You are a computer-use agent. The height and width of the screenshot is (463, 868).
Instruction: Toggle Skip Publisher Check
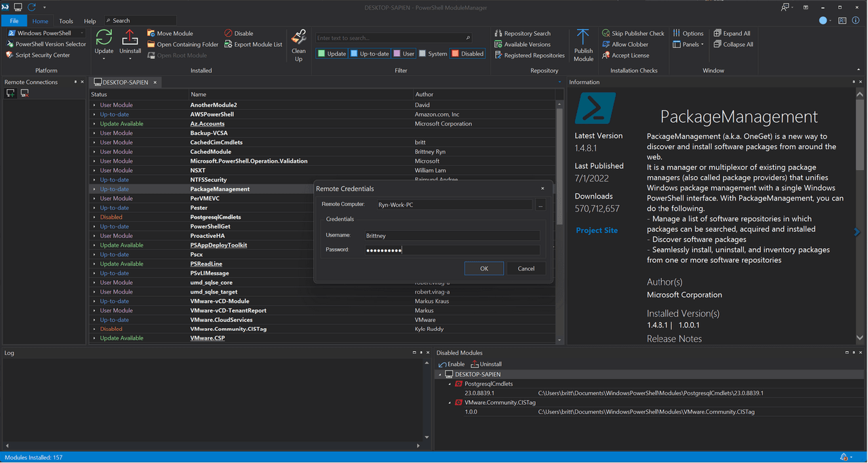(x=633, y=33)
